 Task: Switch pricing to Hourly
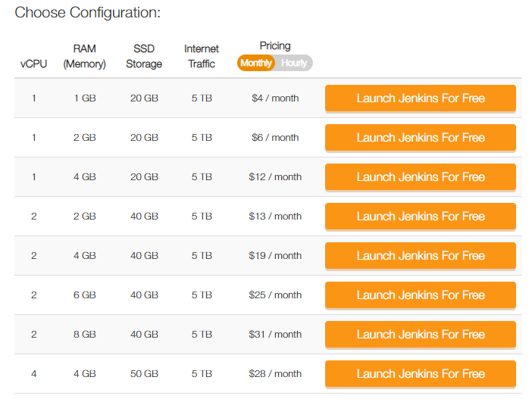click(294, 63)
